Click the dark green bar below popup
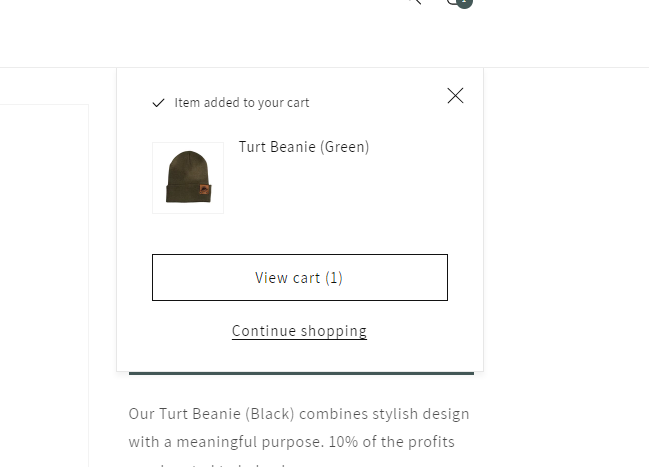649x467 pixels. tap(300, 374)
